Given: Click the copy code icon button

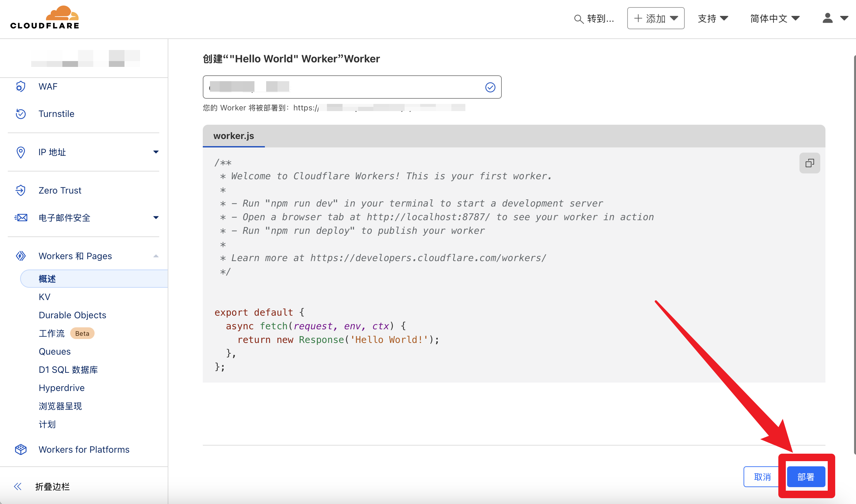Looking at the screenshot, I should 810,163.
